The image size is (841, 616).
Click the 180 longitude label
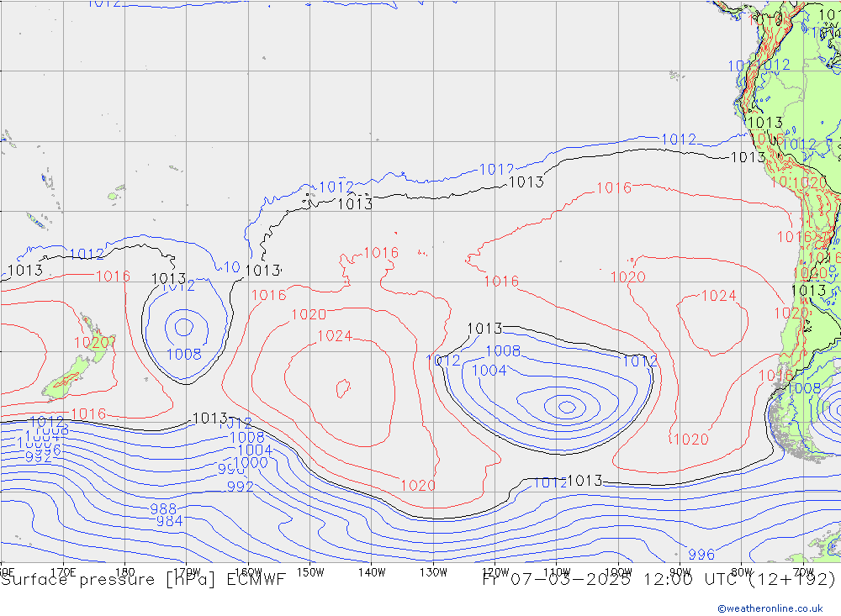125,572
